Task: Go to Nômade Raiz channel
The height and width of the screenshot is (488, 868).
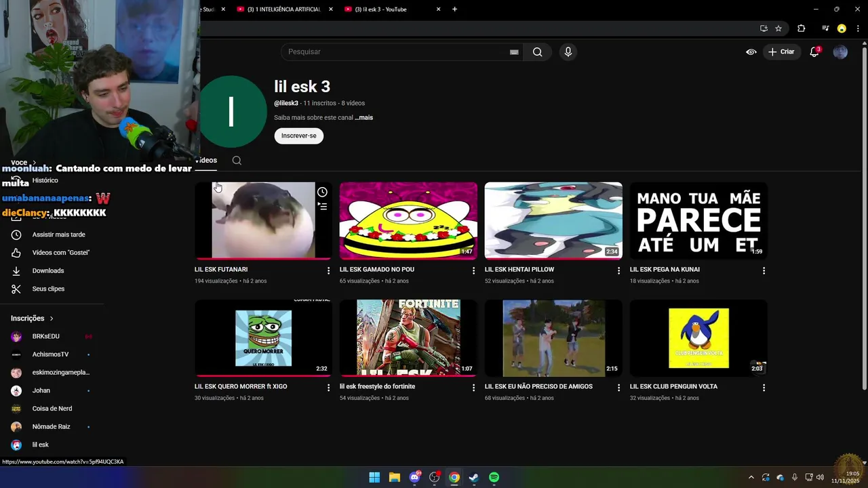Action: click(51, 427)
